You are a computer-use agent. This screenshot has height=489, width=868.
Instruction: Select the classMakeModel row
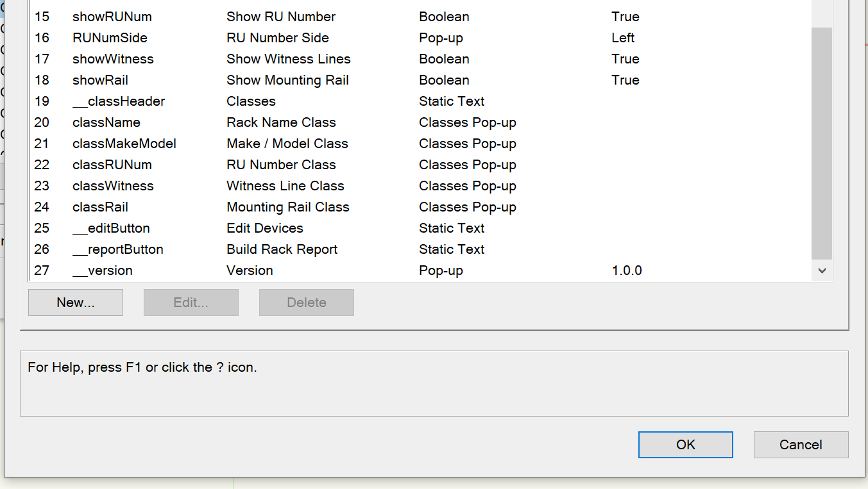point(124,144)
